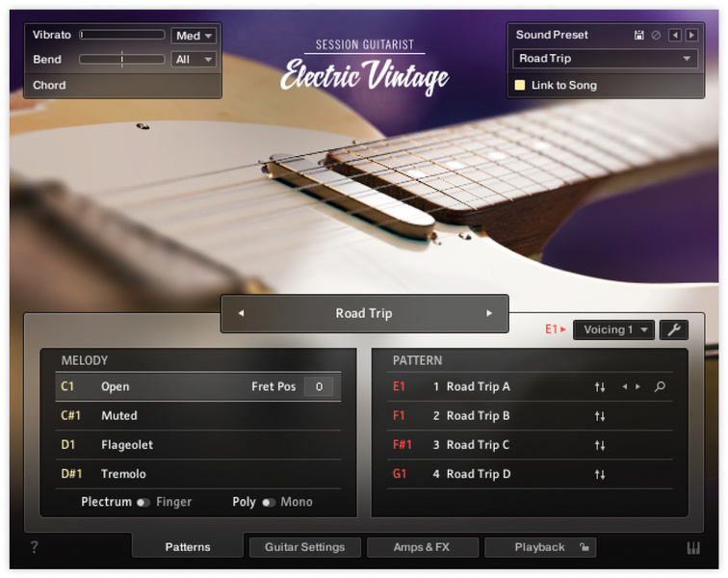The height and width of the screenshot is (578, 728).
Task: Toggle swap arrows for Road Trip A
Action: pos(599,386)
